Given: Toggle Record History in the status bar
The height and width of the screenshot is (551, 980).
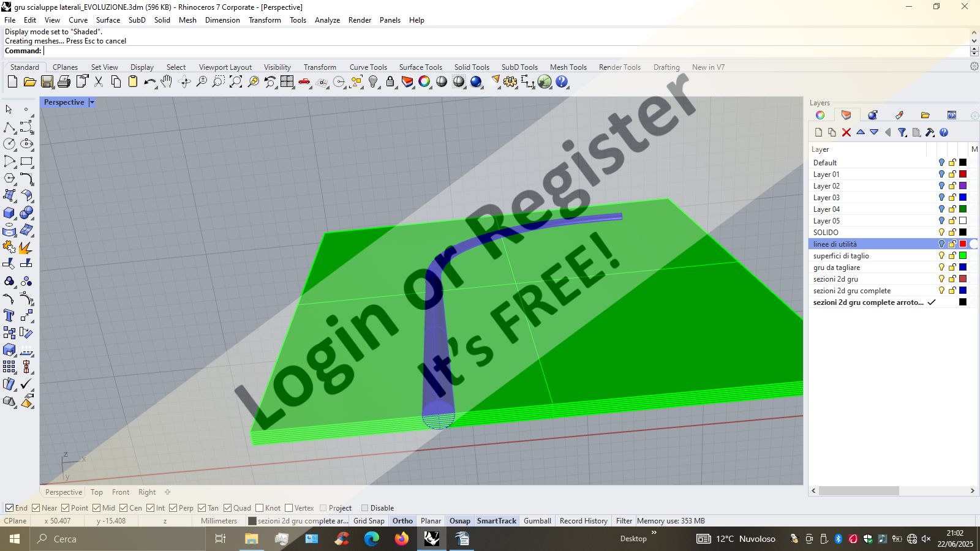Looking at the screenshot, I should pyautogui.click(x=583, y=521).
